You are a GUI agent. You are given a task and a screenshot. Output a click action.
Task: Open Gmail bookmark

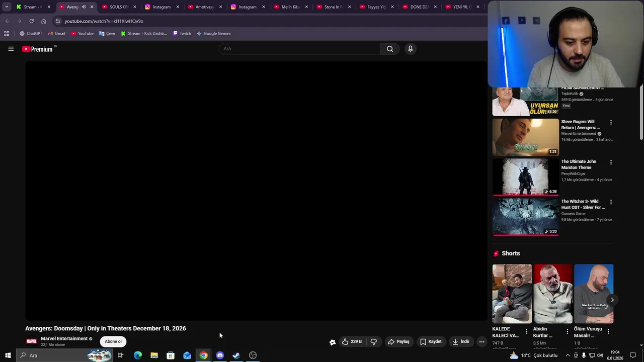[x=56, y=34]
